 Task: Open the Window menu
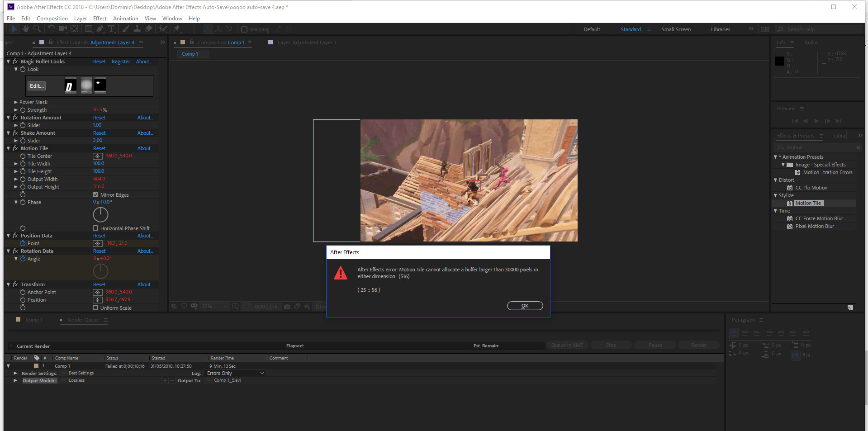172,19
